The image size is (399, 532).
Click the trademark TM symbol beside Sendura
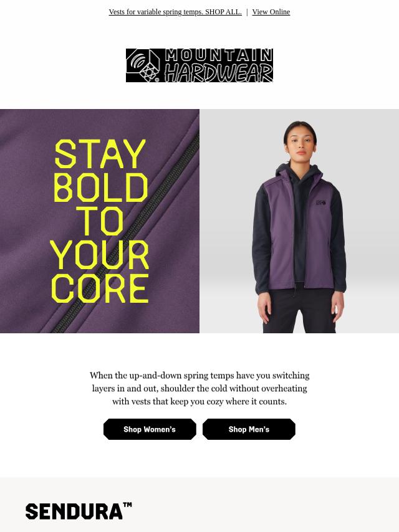[127, 505]
